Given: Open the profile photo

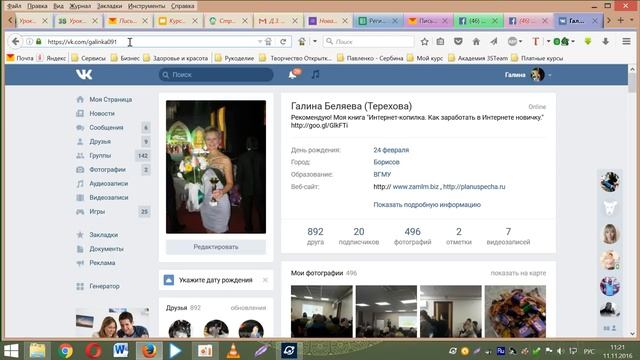Looking at the screenshot, I should (216, 167).
